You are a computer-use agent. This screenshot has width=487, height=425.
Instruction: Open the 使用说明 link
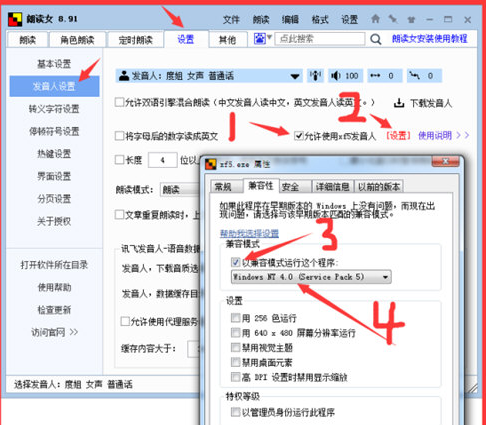443,136
